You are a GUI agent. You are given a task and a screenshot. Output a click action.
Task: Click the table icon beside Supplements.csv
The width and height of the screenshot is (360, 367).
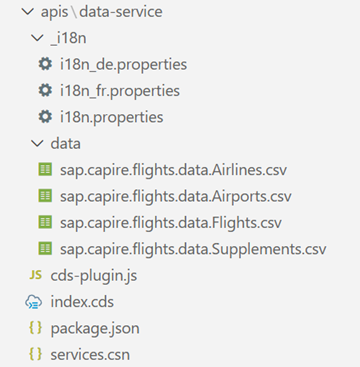pyautogui.click(x=45, y=249)
